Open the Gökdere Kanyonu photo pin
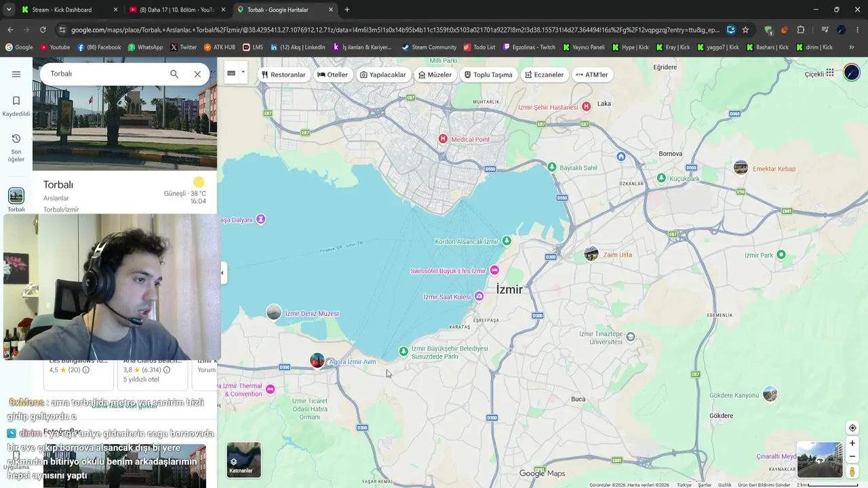Viewport: 868px width, 488px height. pyautogui.click(x=770, y=394)
